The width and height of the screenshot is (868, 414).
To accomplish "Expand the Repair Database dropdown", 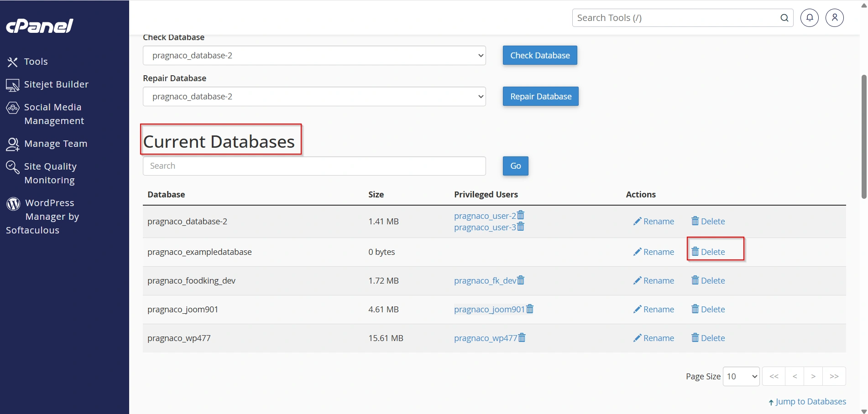I will point(314,96).
